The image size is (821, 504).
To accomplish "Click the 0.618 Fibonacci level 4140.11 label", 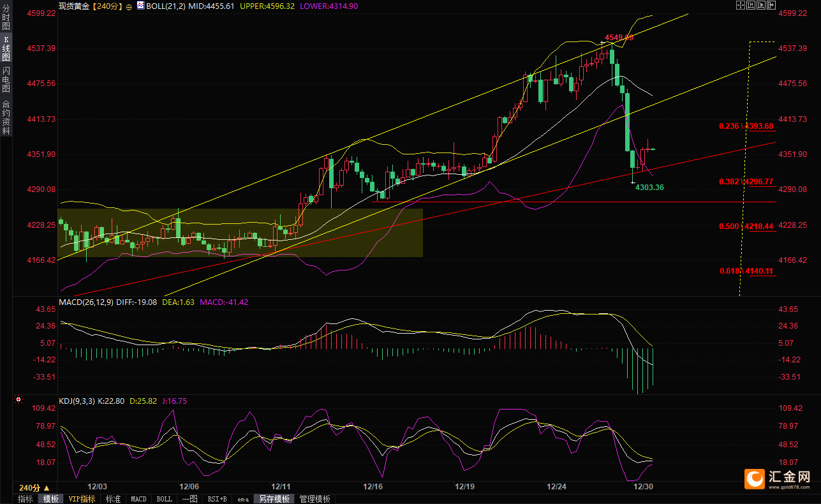I will [x=746, y=271].
